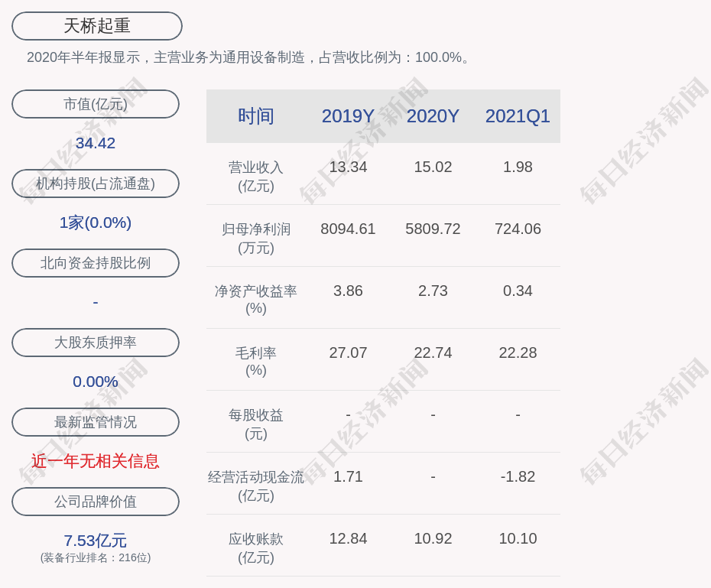Select the 2020Y column header
711x588 pixels.
pos(433,116)
